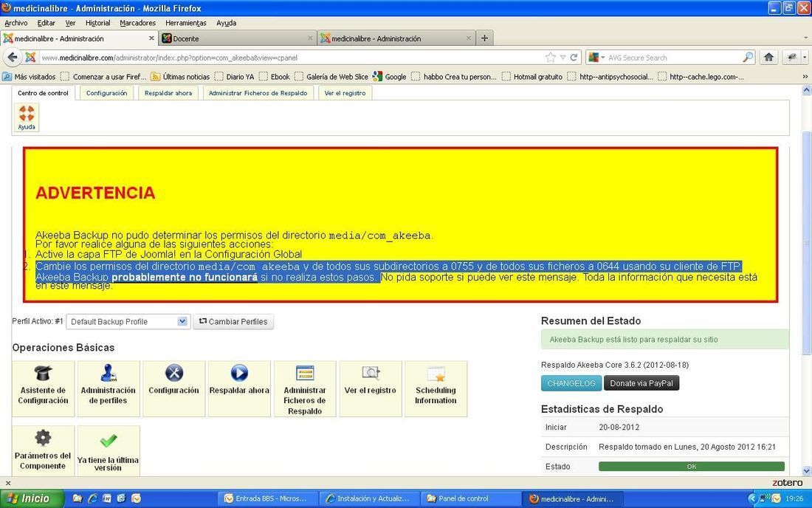The height and width of the screenshot is (508, 812).
Task: Click Ya tiene la última versión checkmark
Action: pos(109,450)
